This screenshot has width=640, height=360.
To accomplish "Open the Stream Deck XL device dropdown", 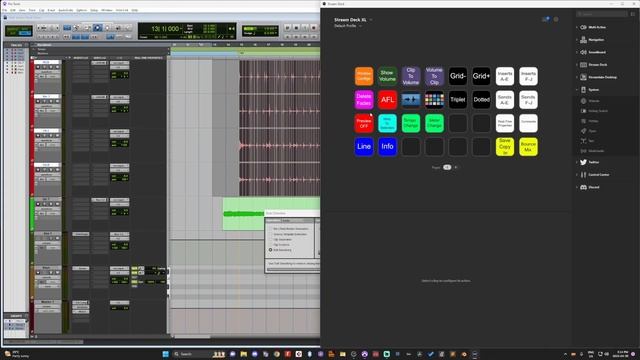I will click(353, 20).
